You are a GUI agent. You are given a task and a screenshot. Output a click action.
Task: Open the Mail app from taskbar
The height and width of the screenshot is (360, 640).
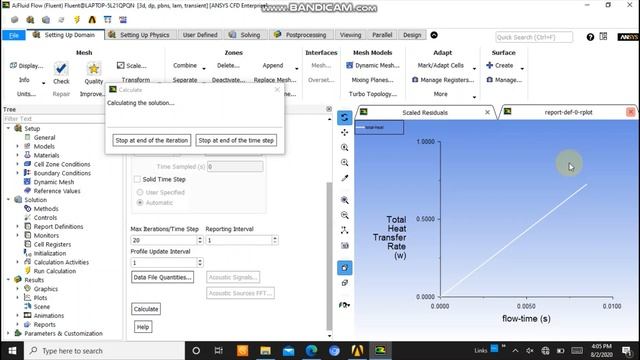288,351
